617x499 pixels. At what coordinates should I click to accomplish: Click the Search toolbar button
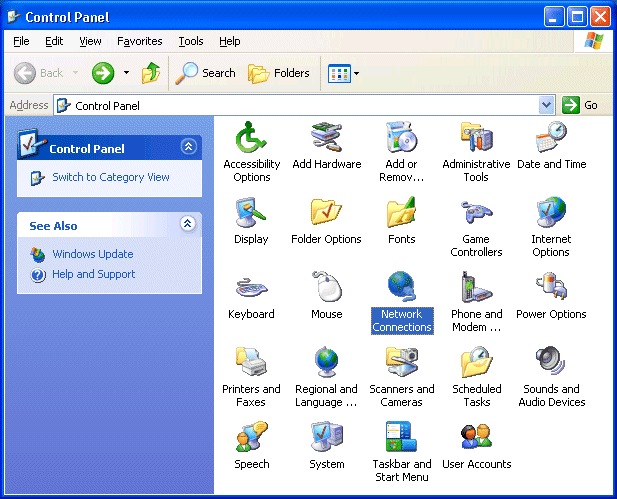point(205,73)
